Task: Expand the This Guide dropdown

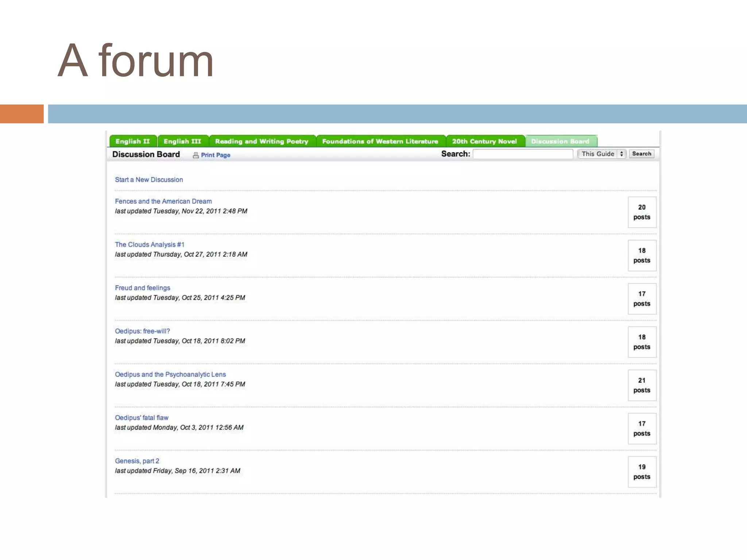Action: [602, 154]
